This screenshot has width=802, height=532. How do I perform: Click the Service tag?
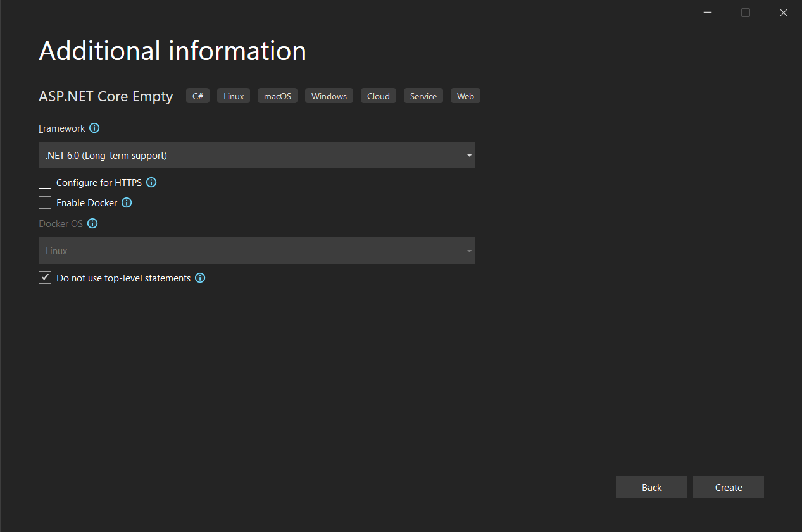coord(423,96)
